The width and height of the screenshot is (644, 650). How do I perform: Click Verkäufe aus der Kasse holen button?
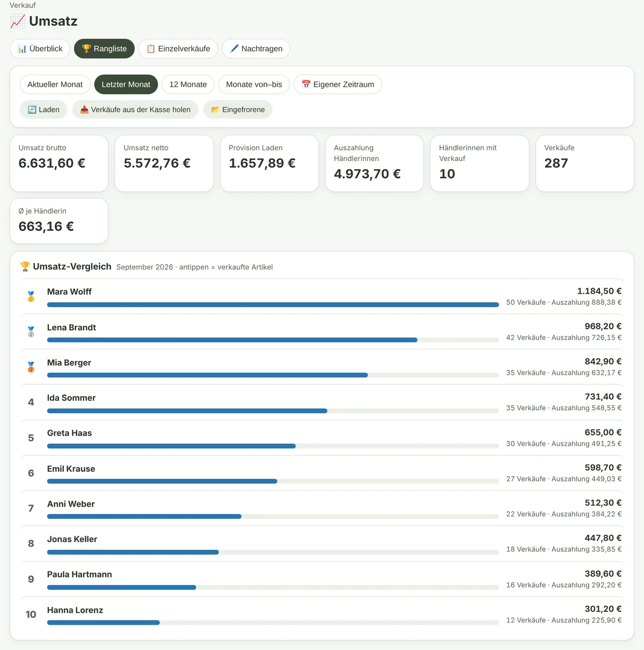coord(135,109)
